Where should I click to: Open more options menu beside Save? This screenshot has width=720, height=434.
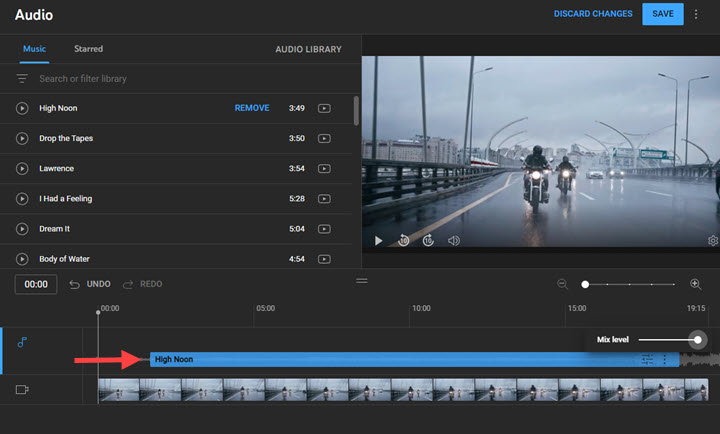pos(696,14)
